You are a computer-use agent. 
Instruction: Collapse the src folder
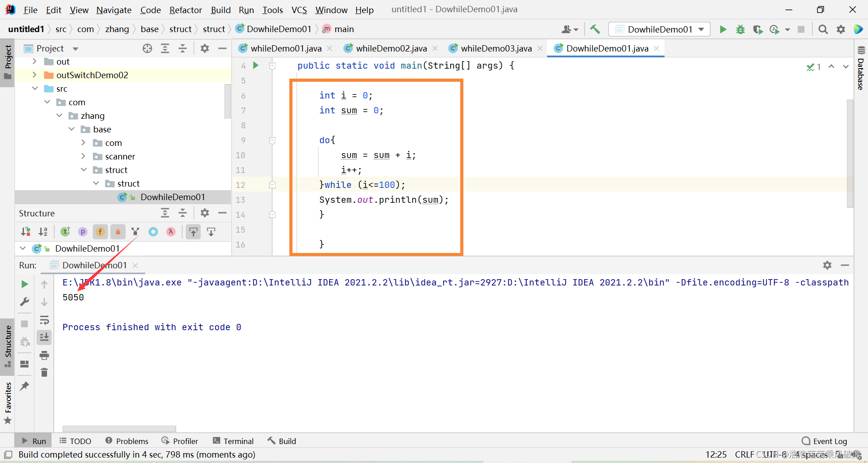click(x=35, y=89)
